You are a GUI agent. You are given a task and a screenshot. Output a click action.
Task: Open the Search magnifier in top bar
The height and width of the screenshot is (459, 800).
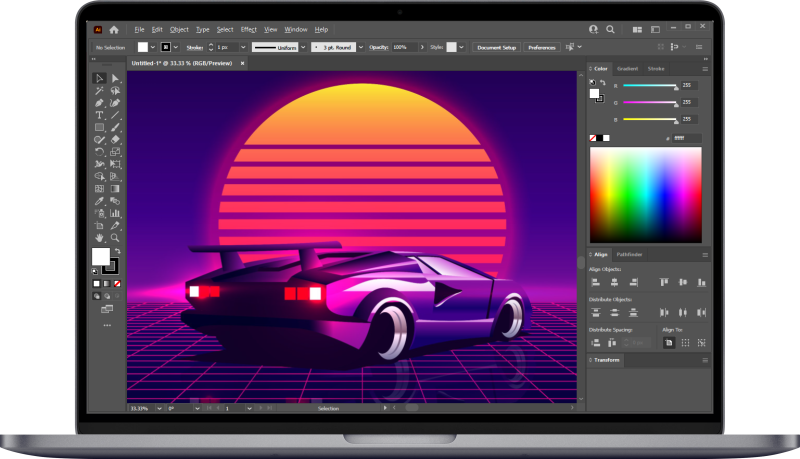[610, 30]
